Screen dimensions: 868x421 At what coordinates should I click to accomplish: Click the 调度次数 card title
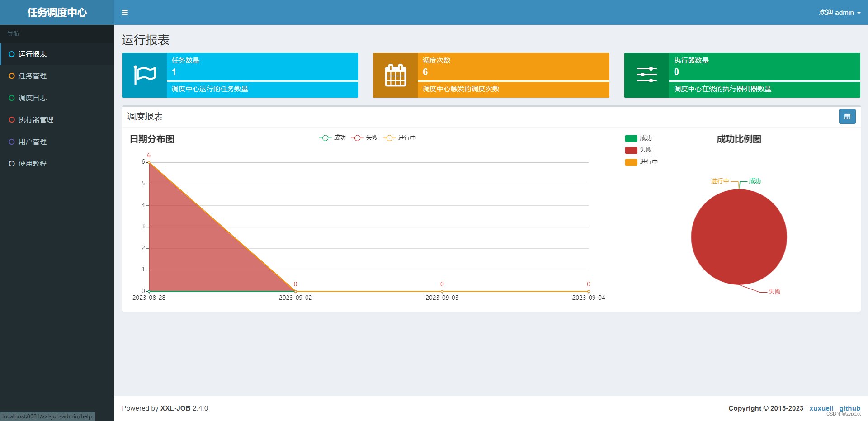pos(436,61)
